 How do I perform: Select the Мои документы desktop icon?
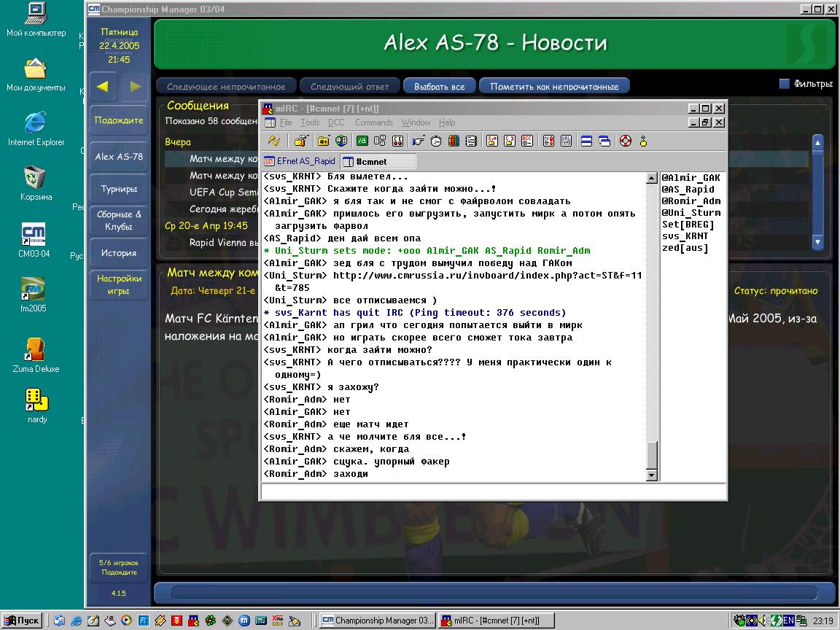click(x=36, y=75)
